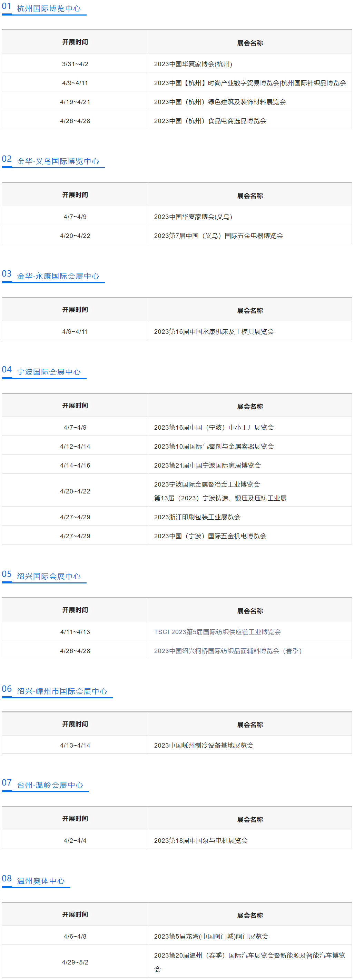Select 2023第16届中国永康机床及工模具展览会
Screen dimensions: 354x980
[x=214, y=332]
